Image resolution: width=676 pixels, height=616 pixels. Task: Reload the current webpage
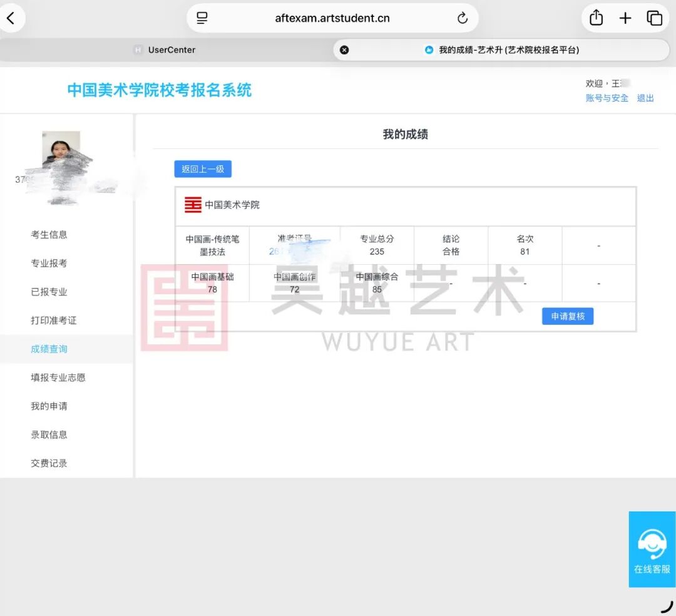coord(462,18)
